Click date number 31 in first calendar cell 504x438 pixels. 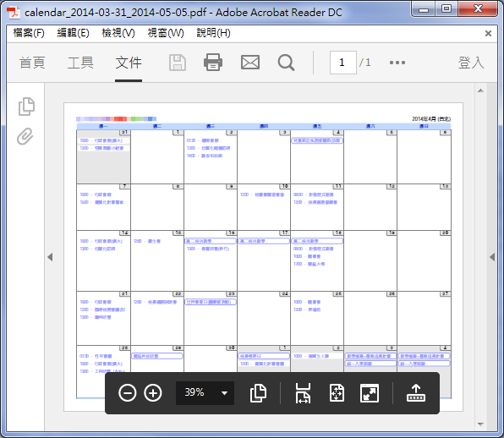(124, 132)
